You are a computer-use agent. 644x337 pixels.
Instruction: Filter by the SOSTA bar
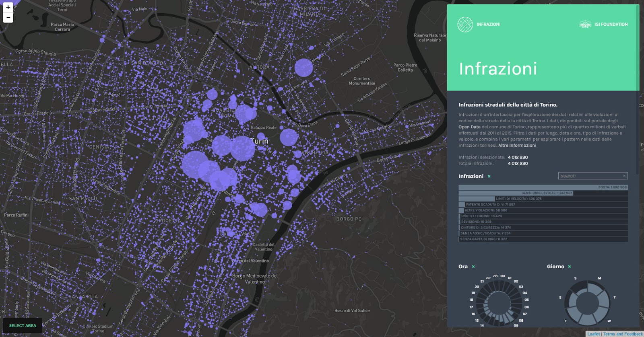tap(543, 187)
